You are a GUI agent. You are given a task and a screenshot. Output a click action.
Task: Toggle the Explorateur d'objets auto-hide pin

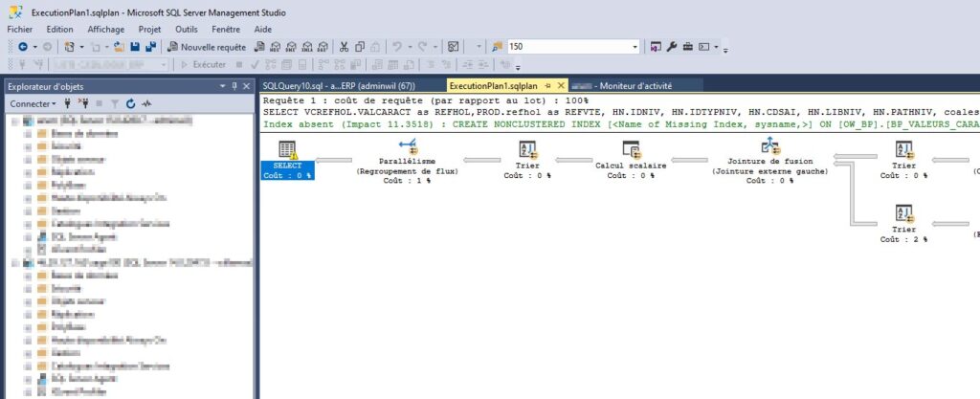pyautogui.click(x=234, y=86)
